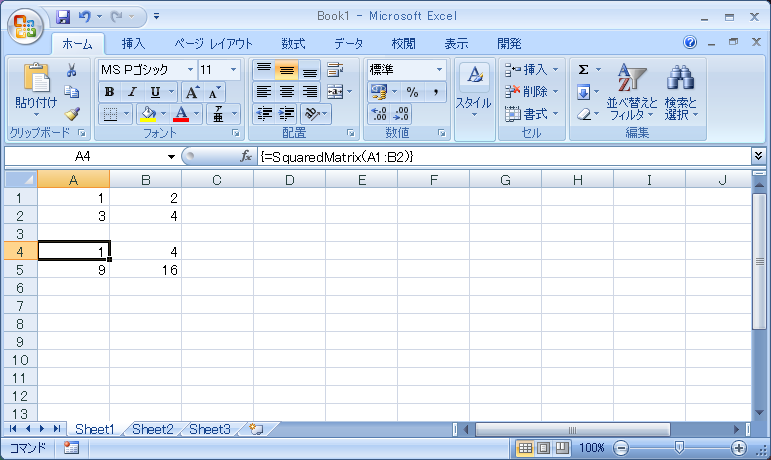771x460 pixels.
Task: Insert new worksheet tab icon
Action: pyautogui.click(x=256, y=429)
